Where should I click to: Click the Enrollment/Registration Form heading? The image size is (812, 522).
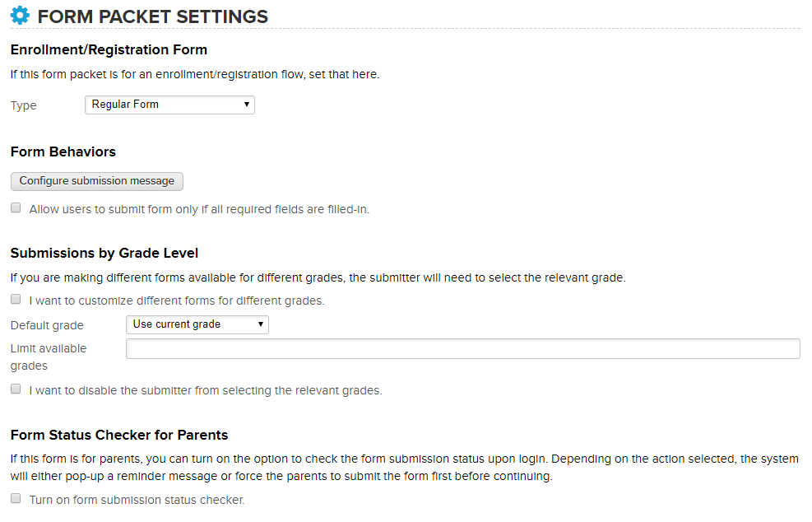click(109, 50)
